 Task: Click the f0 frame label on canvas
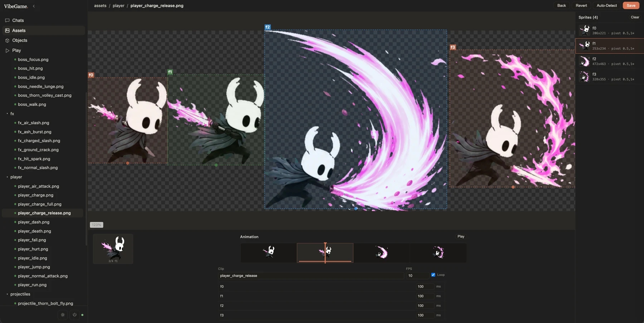pos(91,75)
